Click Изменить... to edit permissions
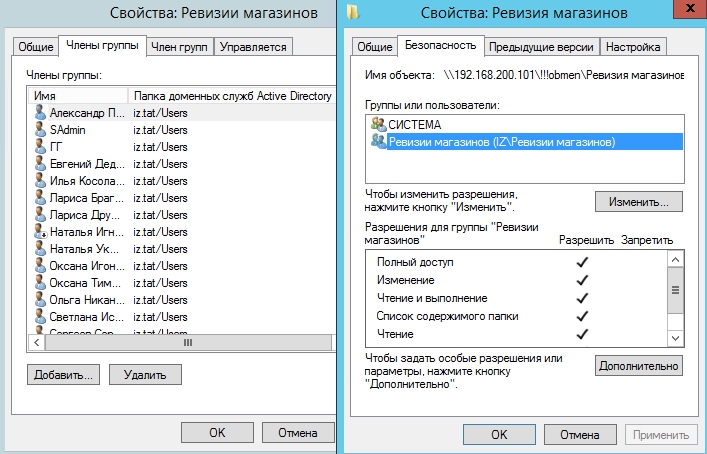Image resolution: width=707 pixels, height=454 pixels. click(x=638, y=202)
